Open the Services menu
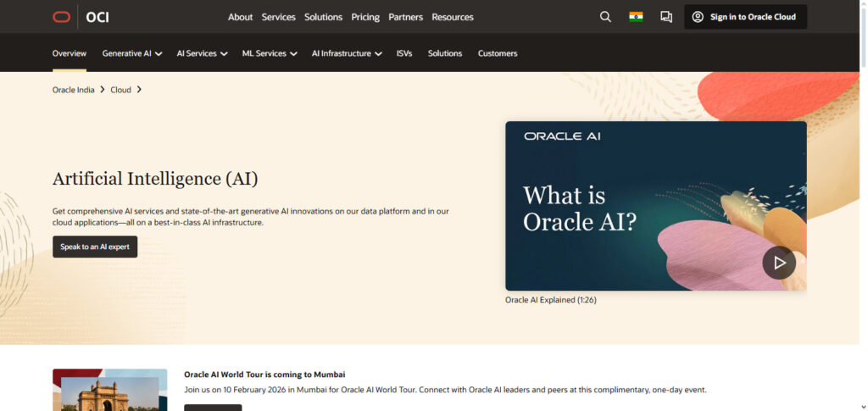 (278, 17)
